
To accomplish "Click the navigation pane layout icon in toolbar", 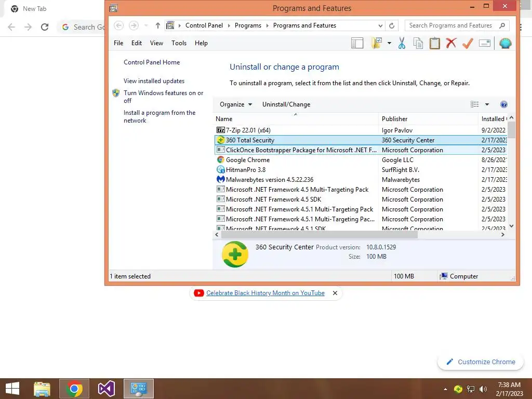I will click(357, 43).
